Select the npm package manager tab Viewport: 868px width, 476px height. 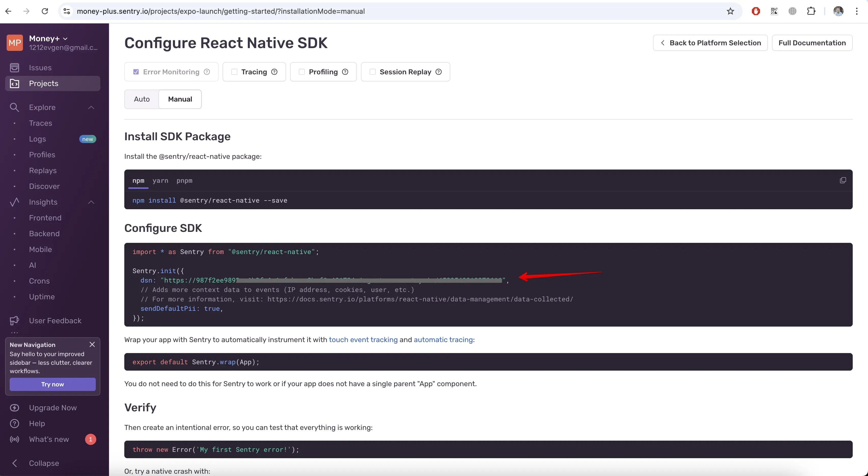coord(138,180)
